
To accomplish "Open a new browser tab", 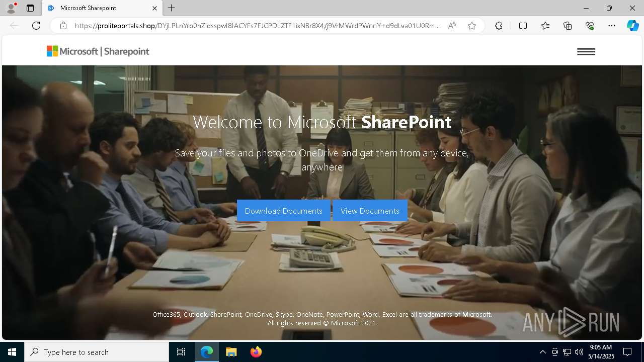I will coord(172,8).
